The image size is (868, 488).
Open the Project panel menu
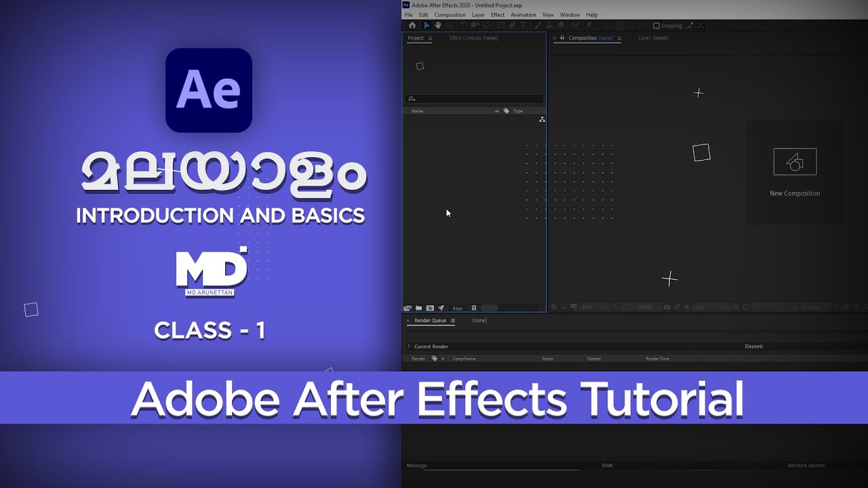[x=430, y=38]
